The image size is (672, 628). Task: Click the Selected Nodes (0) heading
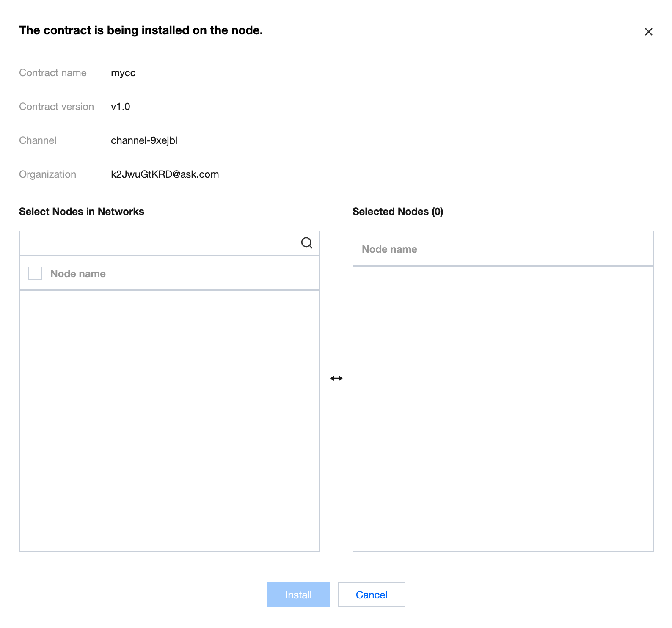pos(397,212)
